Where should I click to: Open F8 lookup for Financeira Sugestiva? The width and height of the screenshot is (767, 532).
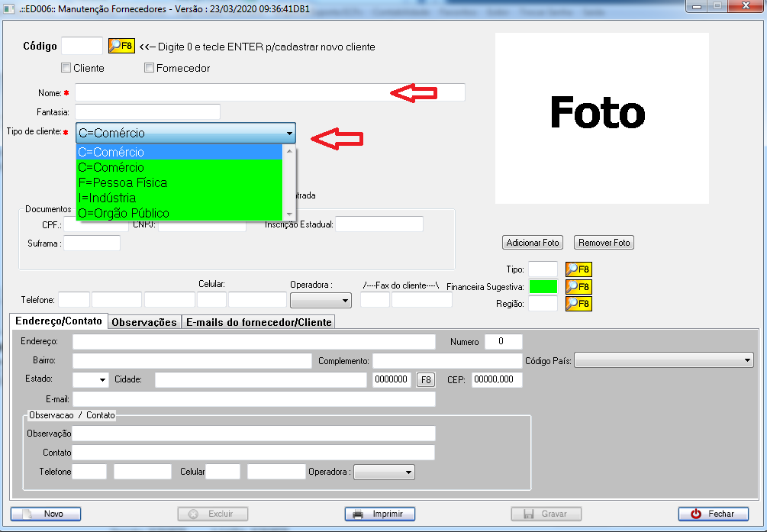578,287
